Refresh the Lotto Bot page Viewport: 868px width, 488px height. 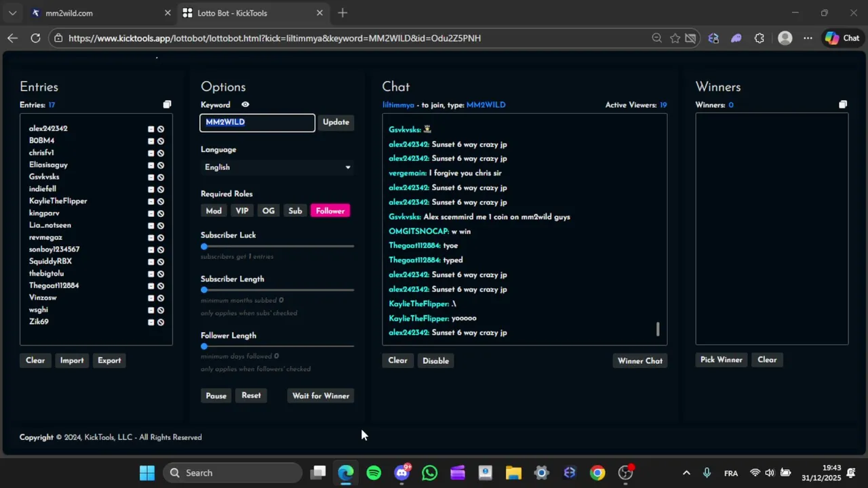tap(35, 39)
